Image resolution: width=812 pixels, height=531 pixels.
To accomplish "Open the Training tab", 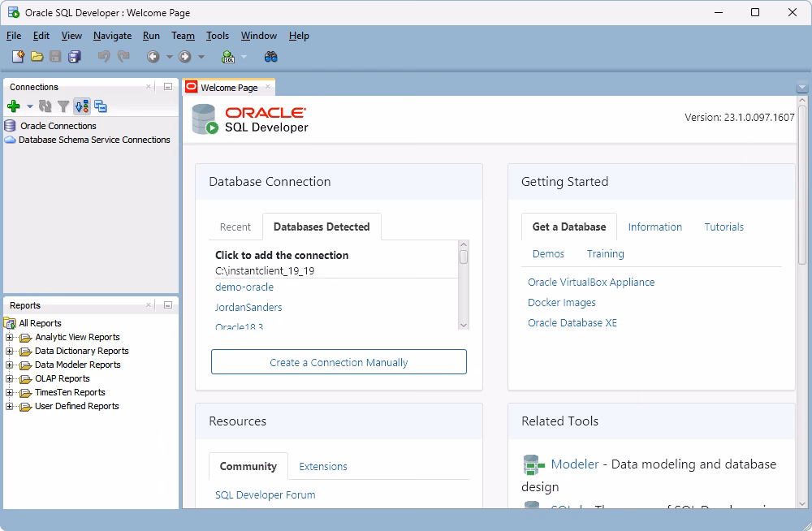I will point(606,254).
